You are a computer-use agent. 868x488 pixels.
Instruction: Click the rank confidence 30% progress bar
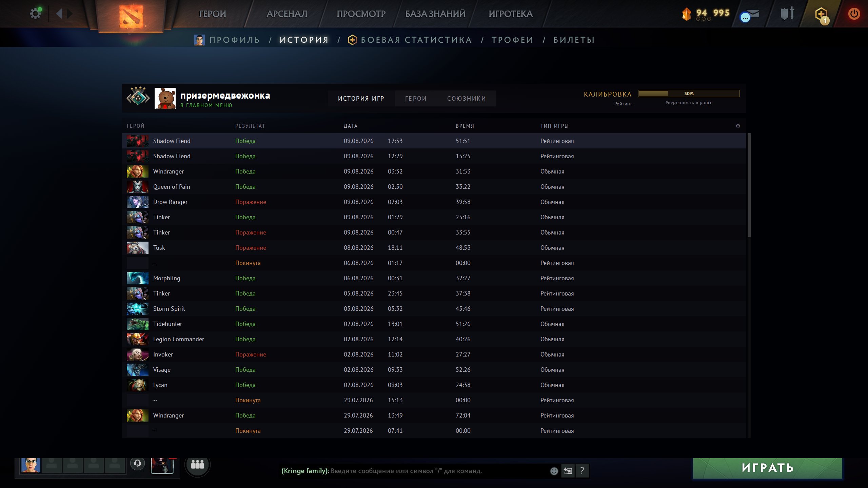[689, 94]
